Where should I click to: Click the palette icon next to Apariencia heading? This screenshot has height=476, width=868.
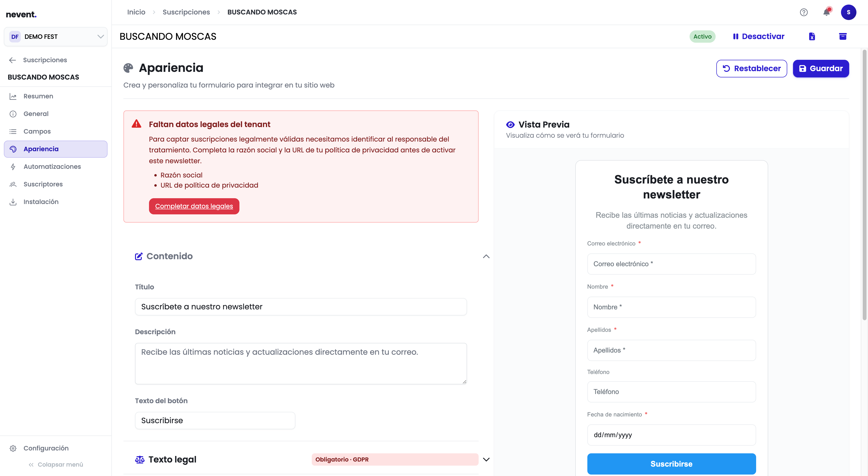point(128,68)
